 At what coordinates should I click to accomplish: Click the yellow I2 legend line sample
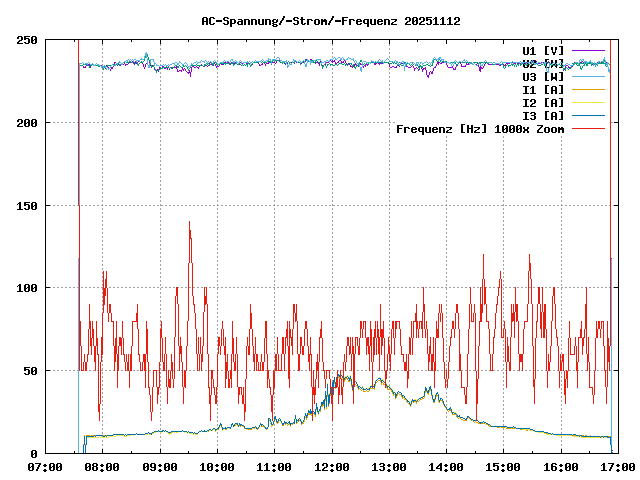pyautogui.click(x=588, y=102)
